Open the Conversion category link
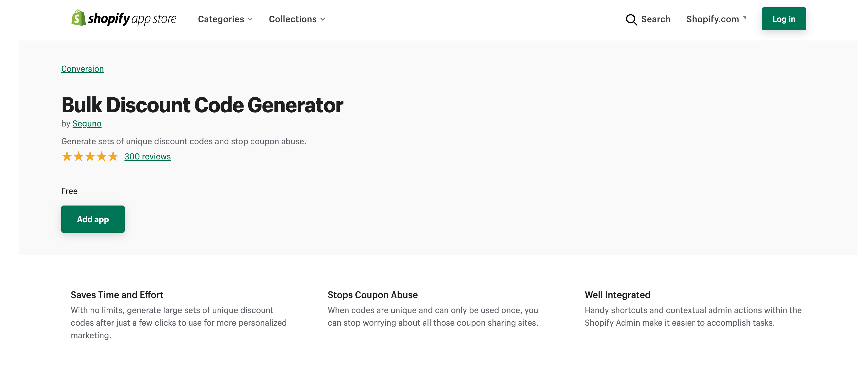The height and width of the screenshot is (377, 868). (82, 69)
